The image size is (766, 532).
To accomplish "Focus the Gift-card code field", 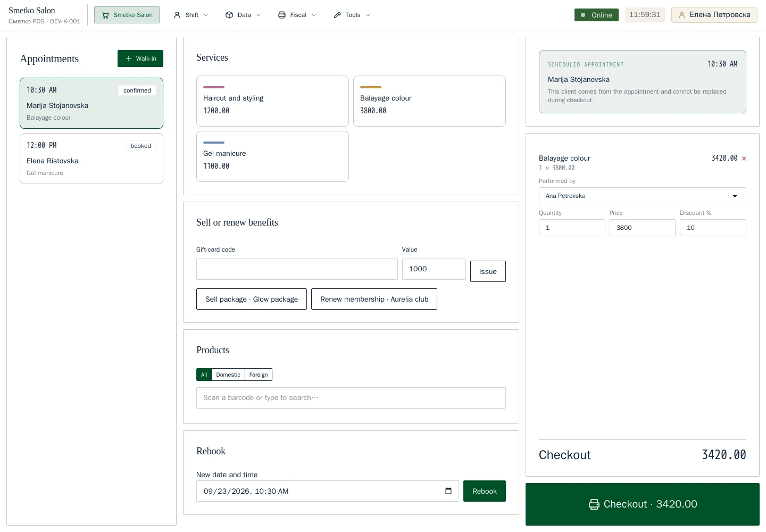I will click(x=297, y=269).
